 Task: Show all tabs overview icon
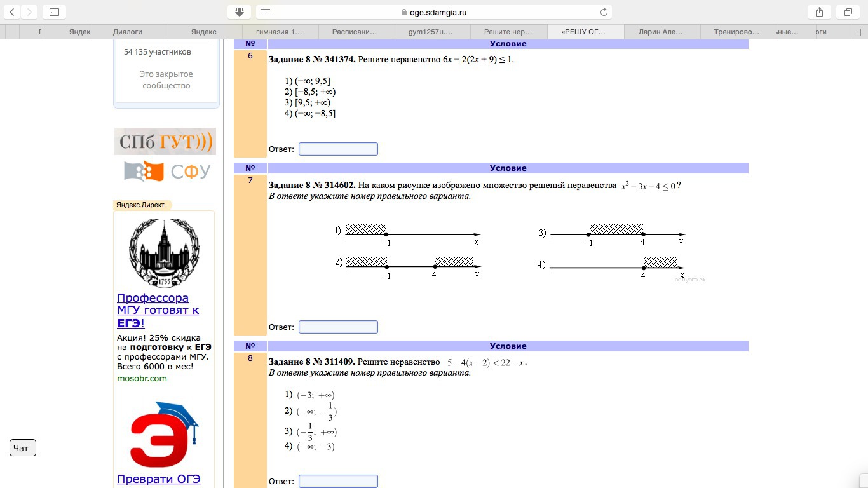click(848, 12)
